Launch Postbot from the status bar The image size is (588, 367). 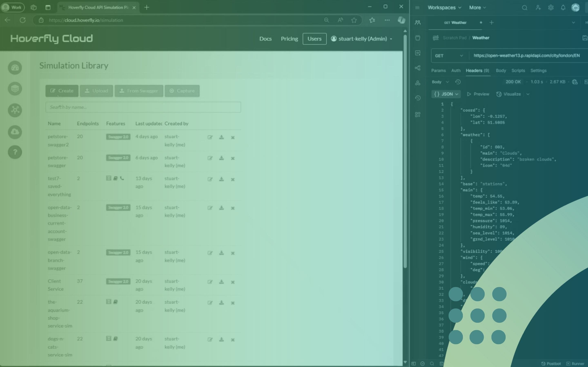click(551, 364)
